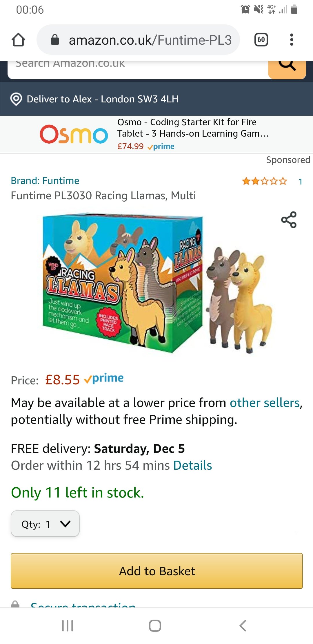Viewport: 313px width, 644px height.
Task: Tap the Racing Llamas product image
Action: 156,283
